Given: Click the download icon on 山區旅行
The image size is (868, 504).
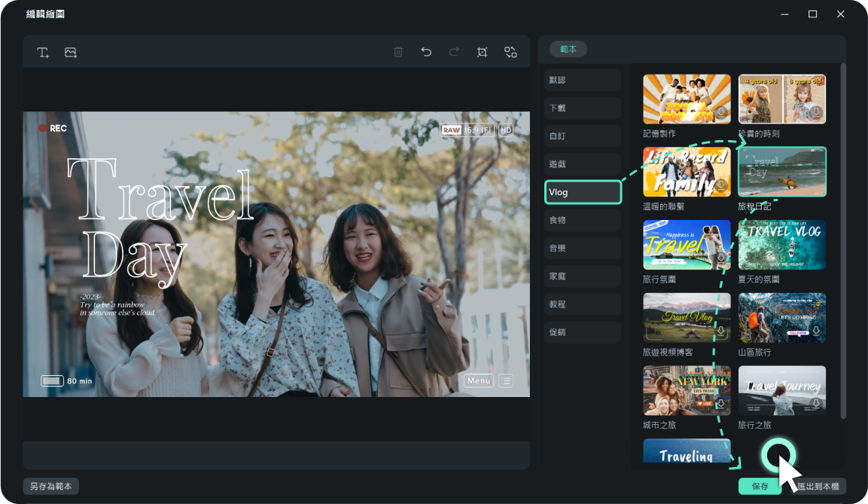Looking at the screenshot, I should tap(816, 331).
